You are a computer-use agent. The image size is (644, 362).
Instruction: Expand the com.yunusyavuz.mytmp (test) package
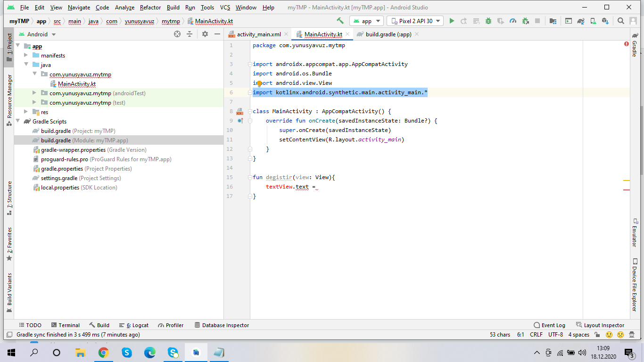point(34,102)
